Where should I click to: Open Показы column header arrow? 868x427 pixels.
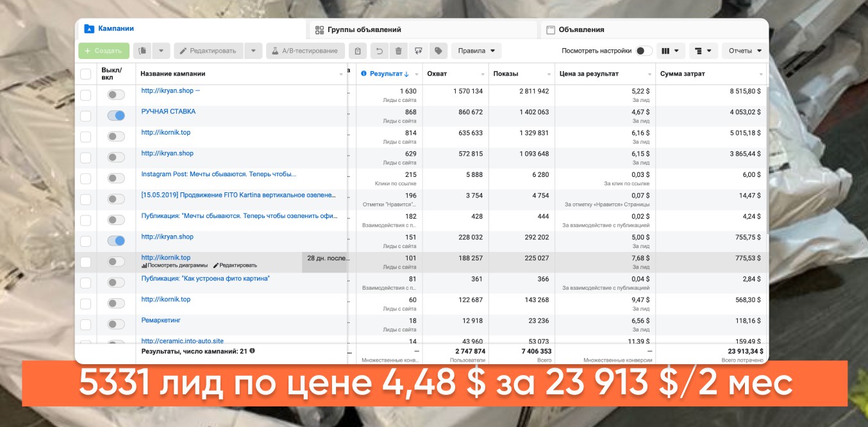(x=549, y=74)
